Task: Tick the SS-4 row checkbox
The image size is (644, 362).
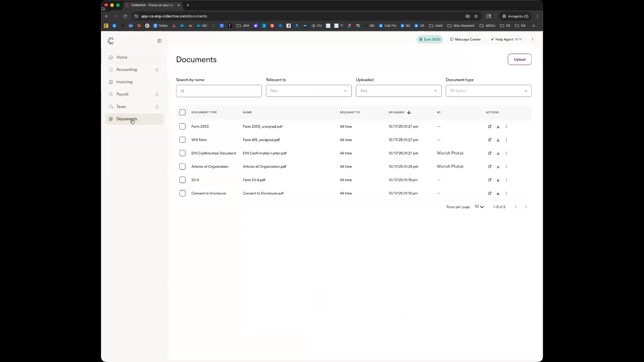Action: pos(182,180)
